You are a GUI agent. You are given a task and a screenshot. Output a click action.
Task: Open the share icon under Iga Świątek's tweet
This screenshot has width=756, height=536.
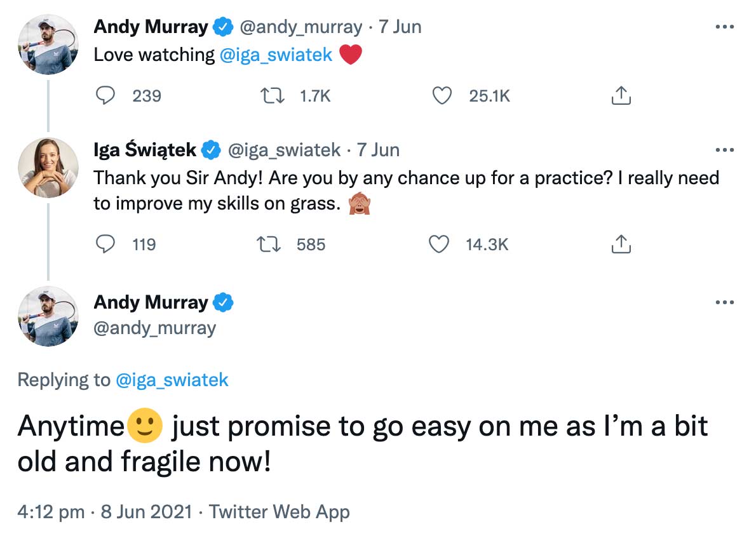[620, 244]
